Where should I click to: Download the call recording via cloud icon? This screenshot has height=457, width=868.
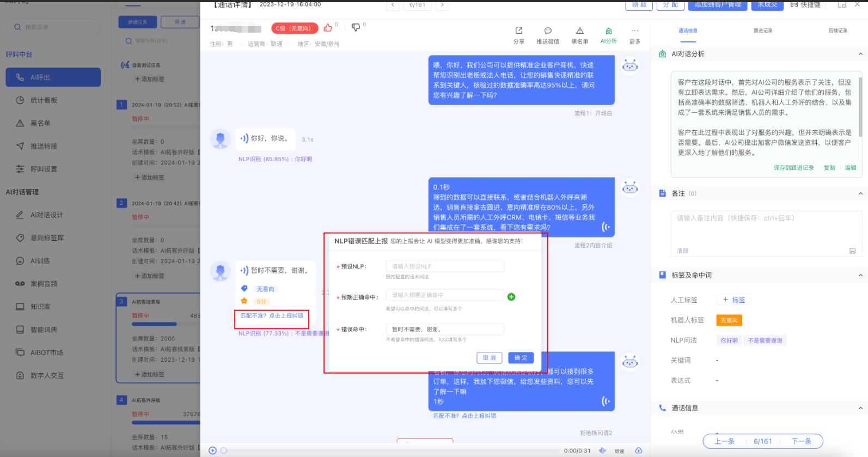pyautogui.click(x=639, y=450)
